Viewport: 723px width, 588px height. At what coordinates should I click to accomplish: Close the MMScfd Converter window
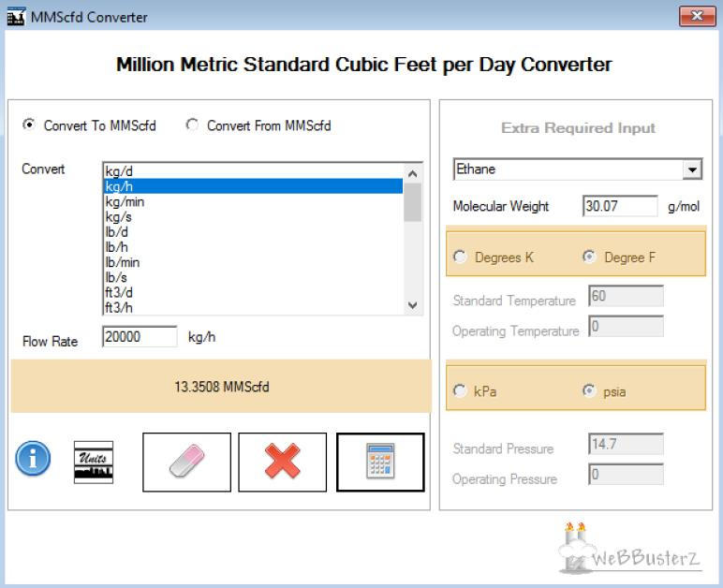(x=697, y=16)
